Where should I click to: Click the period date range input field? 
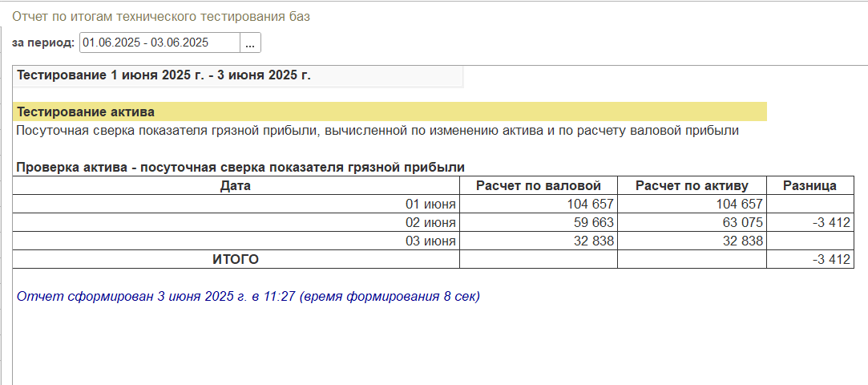click(159, 43)
